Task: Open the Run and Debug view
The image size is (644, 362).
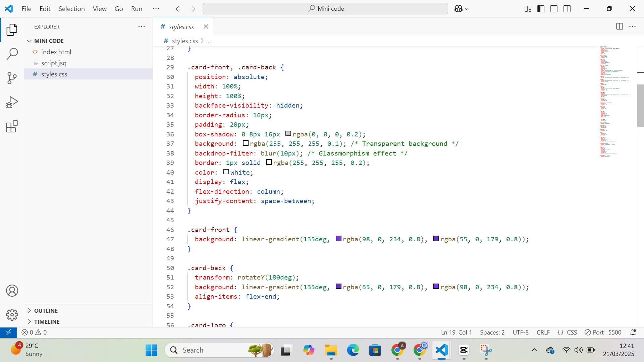Action: pos(12,102)
